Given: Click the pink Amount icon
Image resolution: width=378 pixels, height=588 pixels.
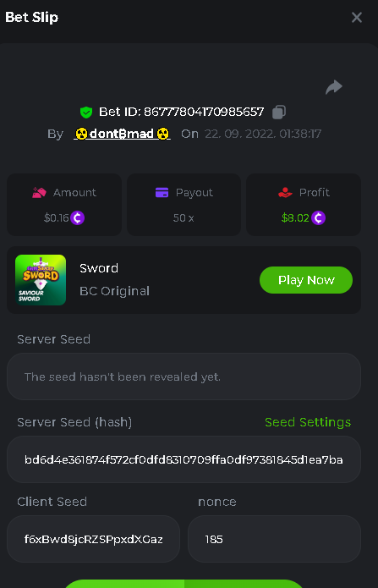Looking at the screenshot, I should pos(39,193).
